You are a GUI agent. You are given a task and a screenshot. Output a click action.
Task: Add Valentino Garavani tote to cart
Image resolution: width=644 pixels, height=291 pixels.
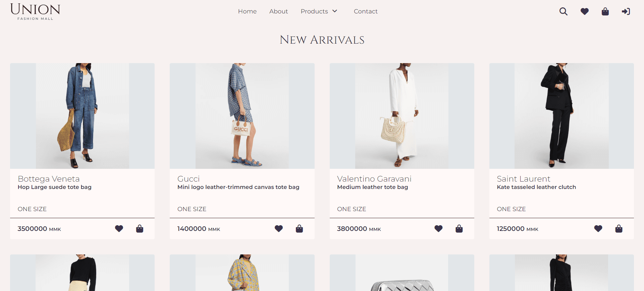click(x=459, y=229)
